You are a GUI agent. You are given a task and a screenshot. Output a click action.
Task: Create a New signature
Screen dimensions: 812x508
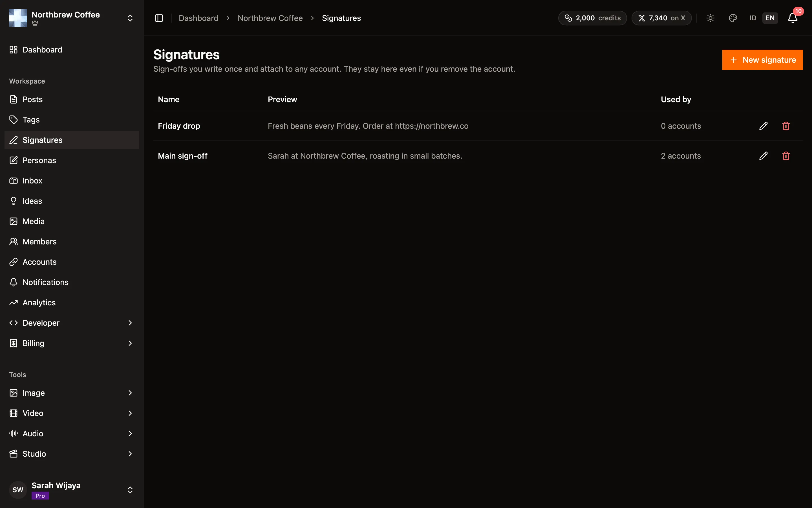(762, 60)
